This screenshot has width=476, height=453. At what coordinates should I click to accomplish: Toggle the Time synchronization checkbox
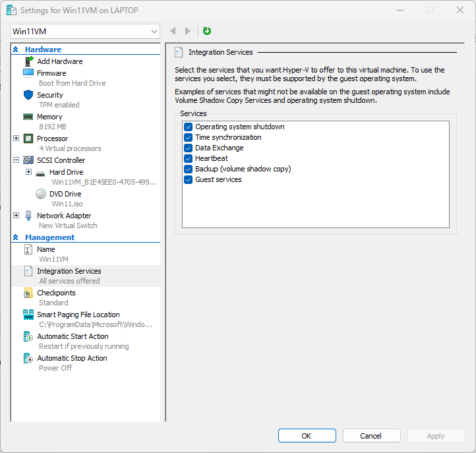coord(189,137)
